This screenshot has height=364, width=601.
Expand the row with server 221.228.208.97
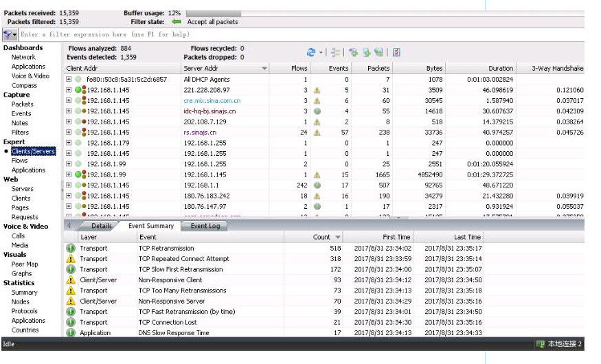69,90
